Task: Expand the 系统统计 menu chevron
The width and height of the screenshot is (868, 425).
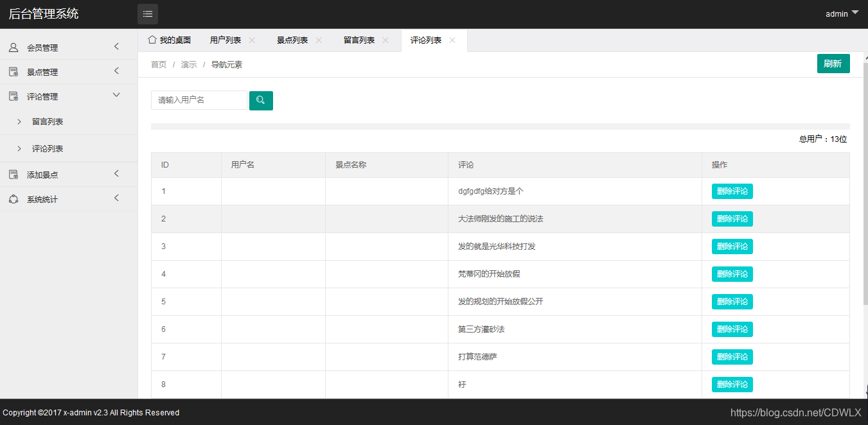Action: [116, 198]
